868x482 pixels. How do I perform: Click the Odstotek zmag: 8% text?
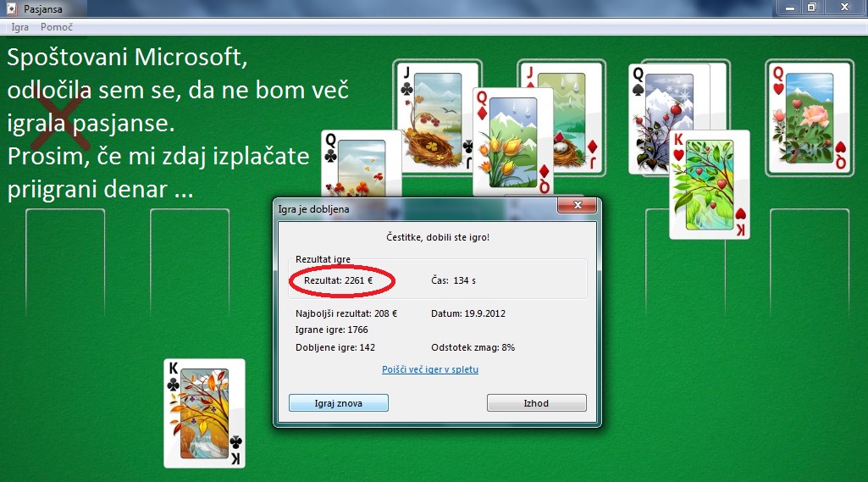pos(473,347)
